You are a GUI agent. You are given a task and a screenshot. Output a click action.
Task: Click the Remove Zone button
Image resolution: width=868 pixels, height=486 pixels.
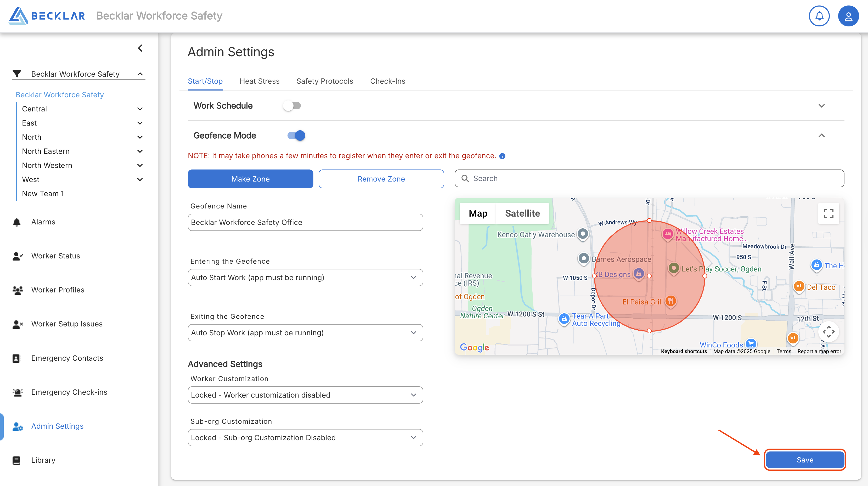point(381,179)
